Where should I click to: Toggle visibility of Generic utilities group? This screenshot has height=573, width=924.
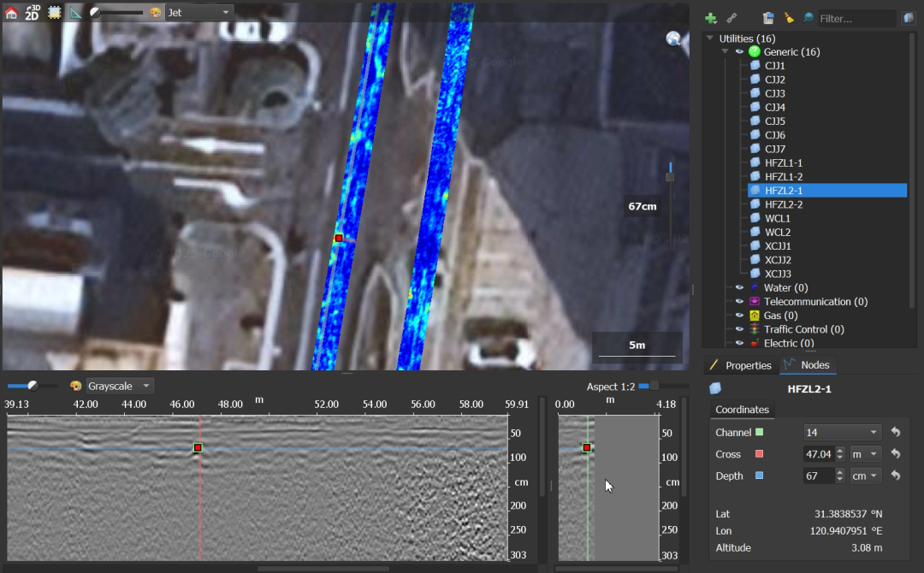(740, 52)
